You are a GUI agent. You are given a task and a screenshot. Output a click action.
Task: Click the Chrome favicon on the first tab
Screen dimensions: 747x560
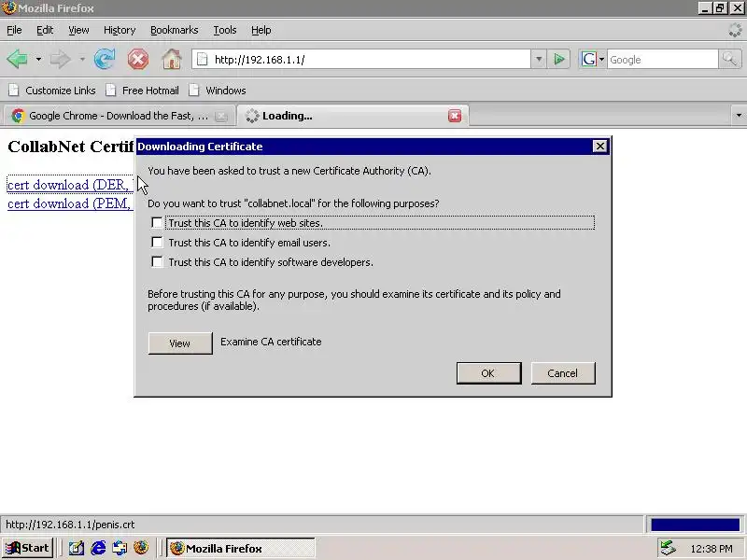(18, 116)
